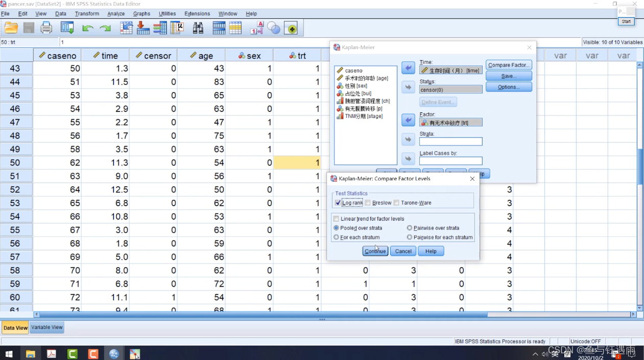This screenshot has width=644, height=360.
Task: Click the Print toolbar icon
Action: tap(46, 28)
